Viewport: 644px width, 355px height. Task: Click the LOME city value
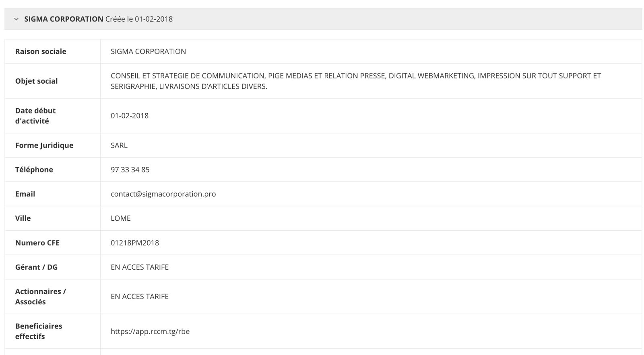[x=121, y=218]
